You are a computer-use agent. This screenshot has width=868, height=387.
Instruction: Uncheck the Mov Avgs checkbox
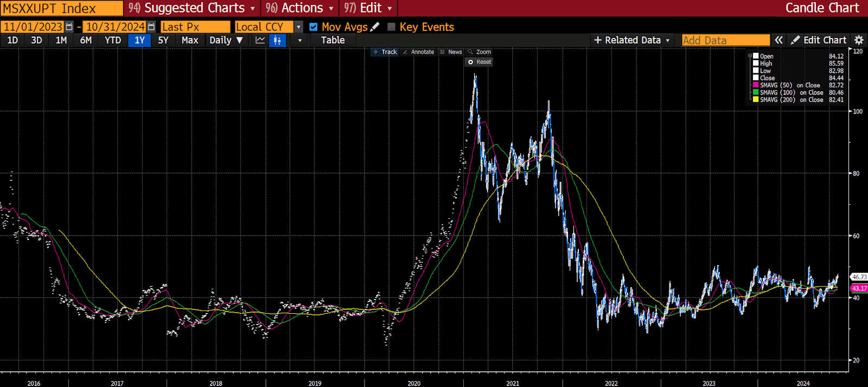(313, 27)
